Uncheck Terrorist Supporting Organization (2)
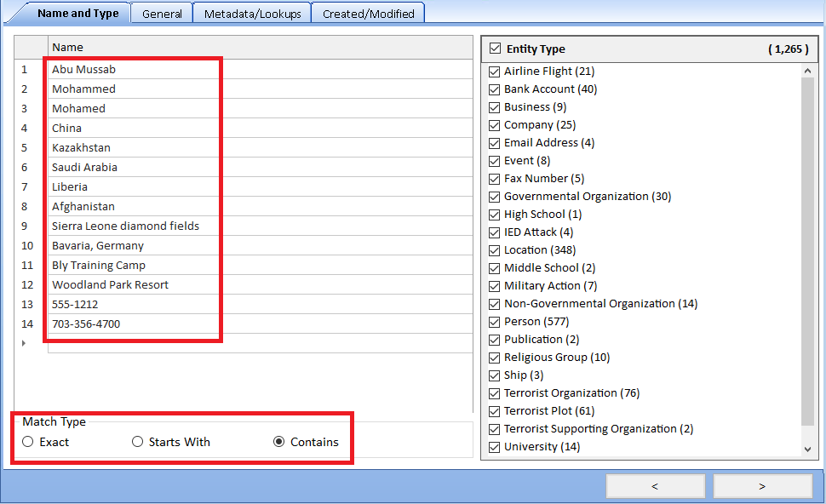The image size is (826, 504). 494,430
